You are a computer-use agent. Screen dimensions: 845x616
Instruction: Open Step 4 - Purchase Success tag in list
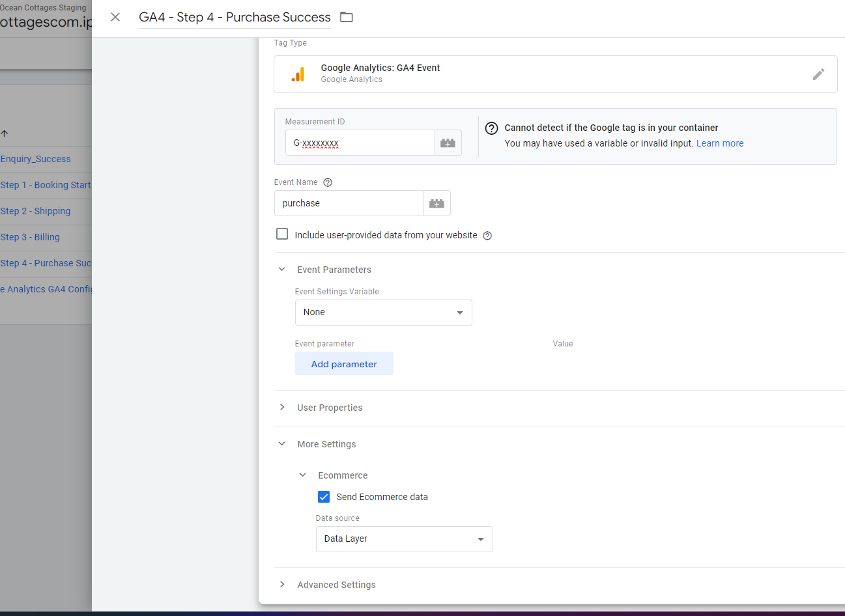pyautogui.click(x=46, y=263)
